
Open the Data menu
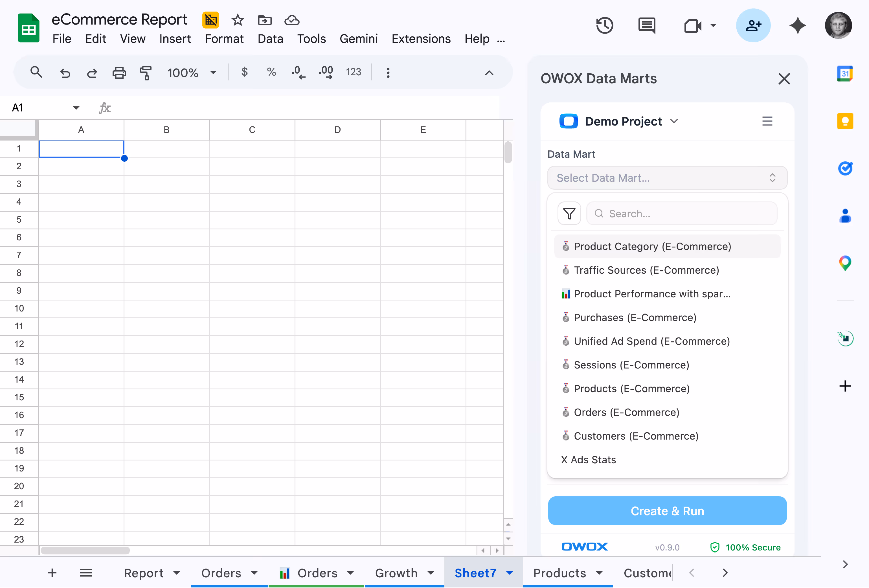click(270, 39)
